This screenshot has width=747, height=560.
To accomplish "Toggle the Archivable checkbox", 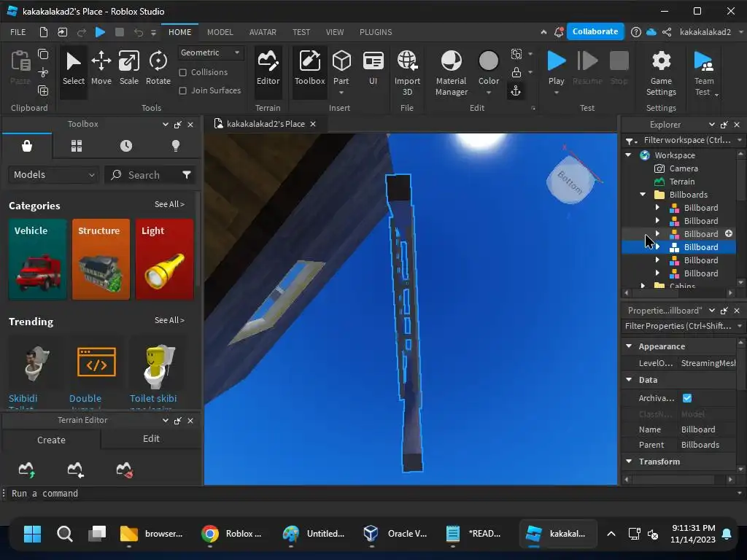I will 687,398.
